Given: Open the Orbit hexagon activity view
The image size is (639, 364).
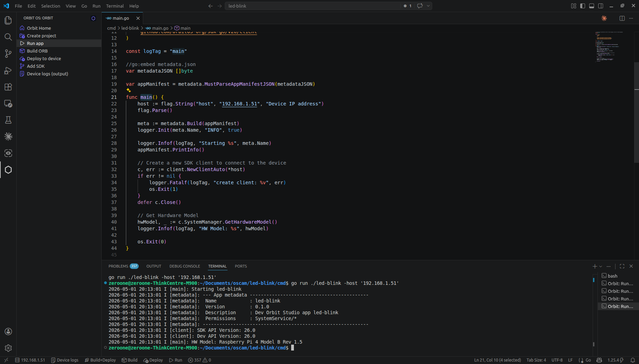Looking at the screenshot, I should click(x=8, y=170).
